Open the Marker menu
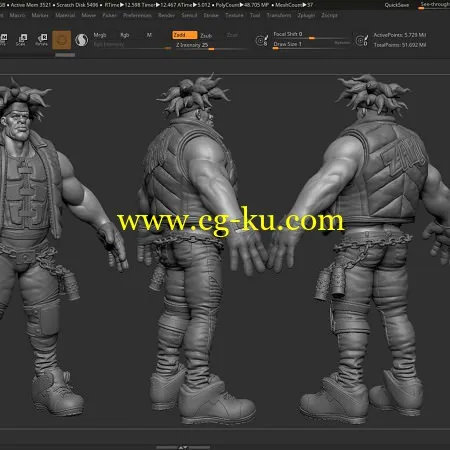 click(x=40, y=15)
